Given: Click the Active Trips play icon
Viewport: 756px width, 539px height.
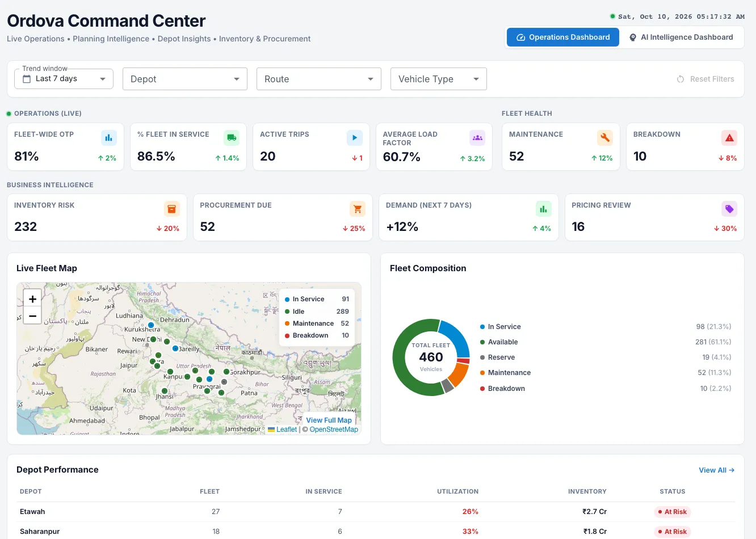Looking at the screenshot, I should pos(355,137).
